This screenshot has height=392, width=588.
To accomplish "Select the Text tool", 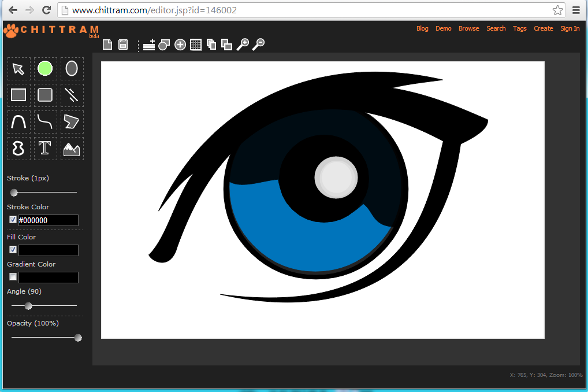I will coord(45,148).
